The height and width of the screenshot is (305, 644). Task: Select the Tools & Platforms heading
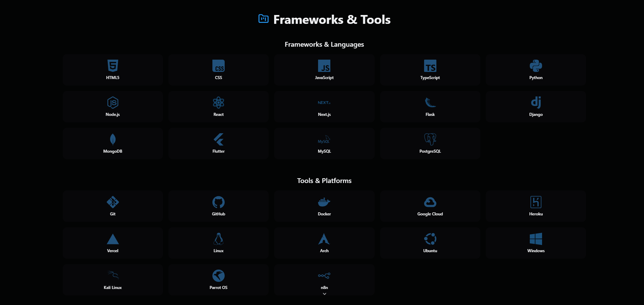tap(324, 181)
